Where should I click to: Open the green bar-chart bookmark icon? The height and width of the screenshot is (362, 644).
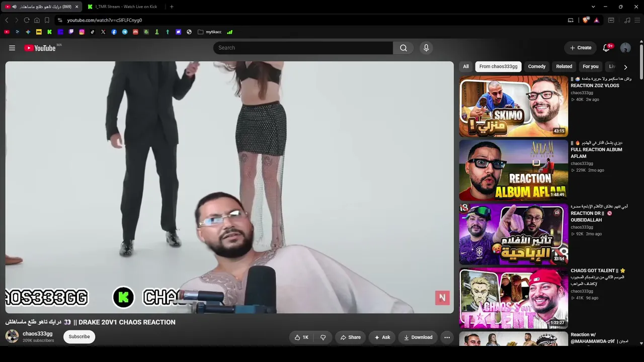click(230, 32)
